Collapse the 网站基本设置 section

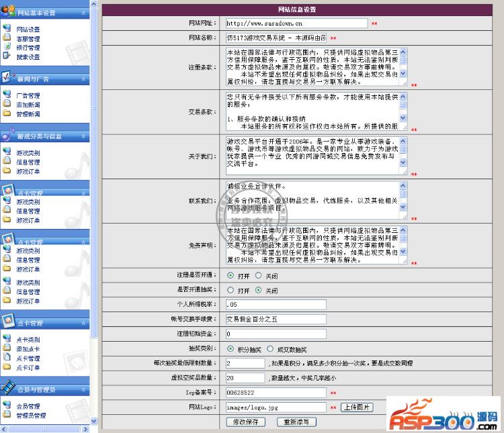point(83,13)
